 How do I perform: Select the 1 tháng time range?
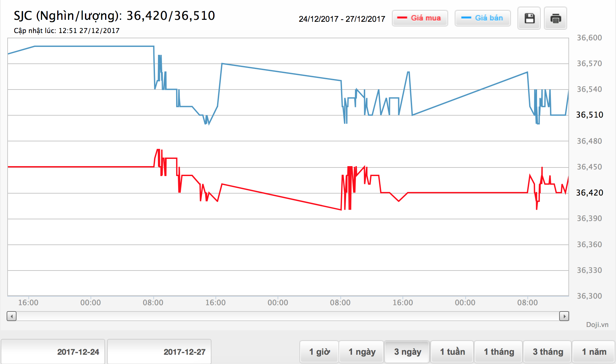[x=499, y=352]
